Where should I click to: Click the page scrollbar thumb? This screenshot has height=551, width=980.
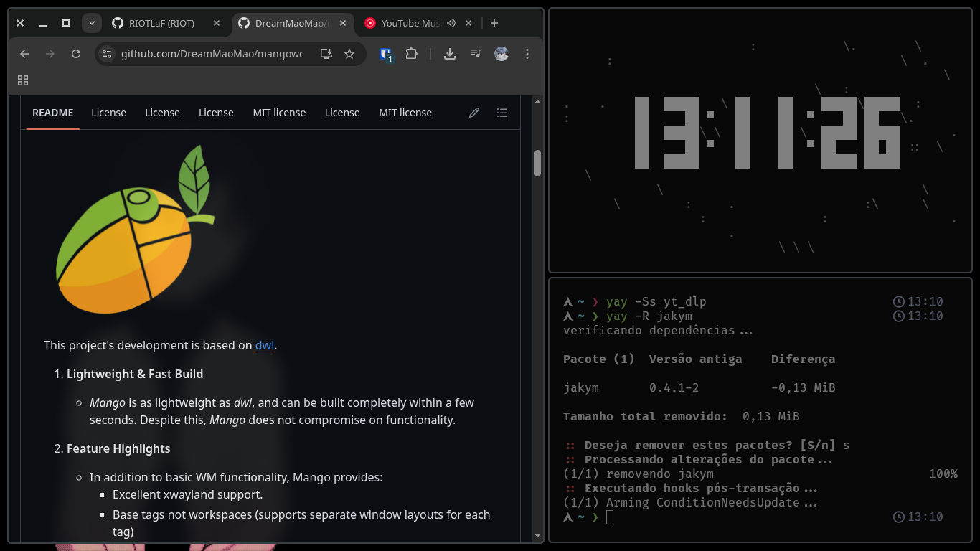click(x=537, y=163)
